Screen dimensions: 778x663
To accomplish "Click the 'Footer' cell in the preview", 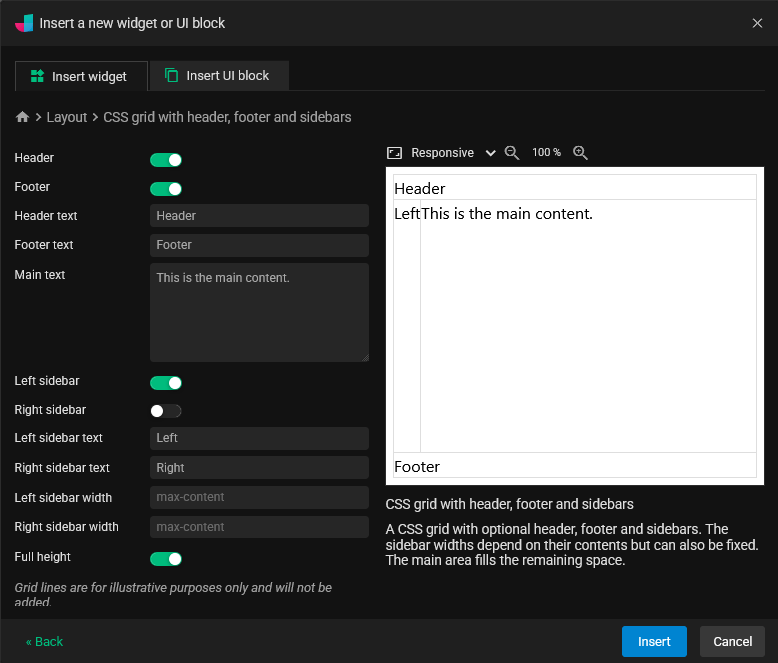I will click(575, 465).
